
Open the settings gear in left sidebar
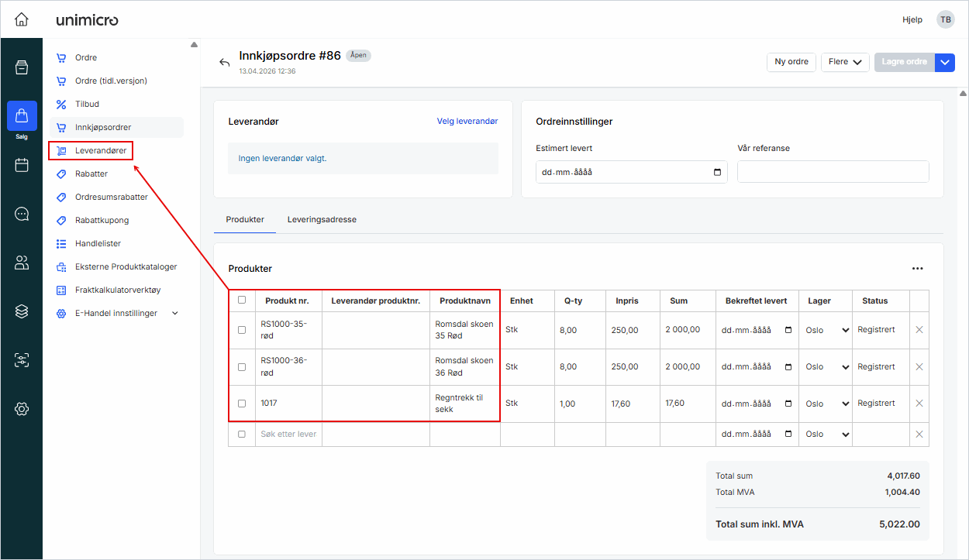[22, 409]
